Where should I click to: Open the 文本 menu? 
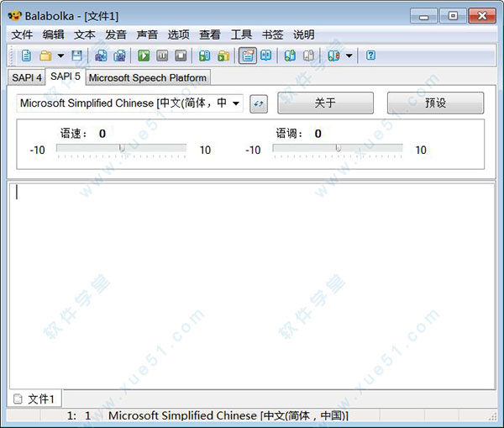85,34
